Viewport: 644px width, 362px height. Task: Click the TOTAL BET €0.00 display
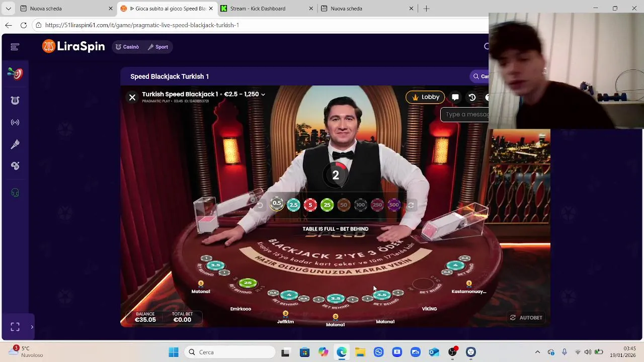tap(182, 317)
